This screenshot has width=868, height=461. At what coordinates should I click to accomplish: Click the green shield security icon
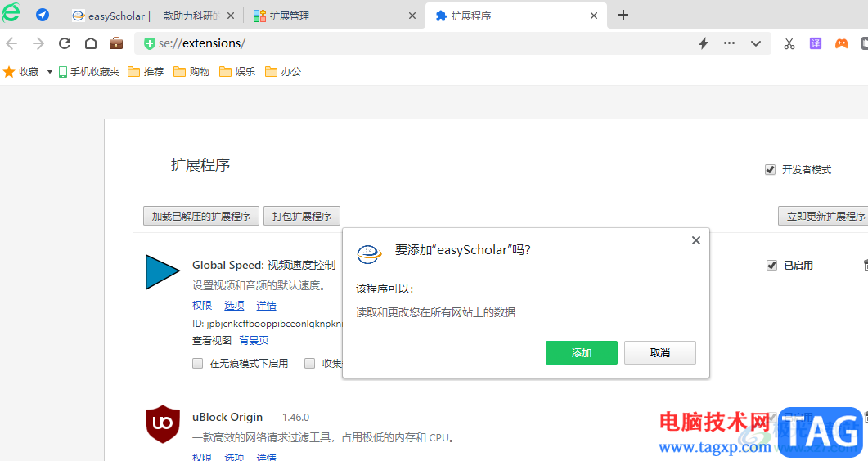(149, 43)
